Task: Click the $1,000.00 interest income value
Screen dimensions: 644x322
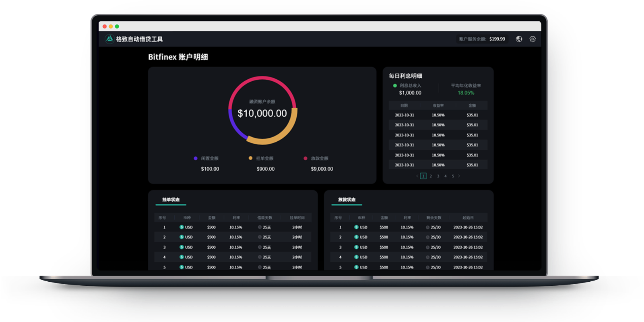Action: pos(410,93)
